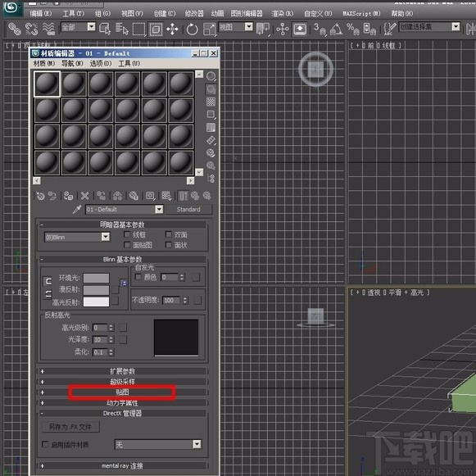Expand the mental ray 连接 rollout
The height and width of the screenshot is (476, 476).
[122, 465]
